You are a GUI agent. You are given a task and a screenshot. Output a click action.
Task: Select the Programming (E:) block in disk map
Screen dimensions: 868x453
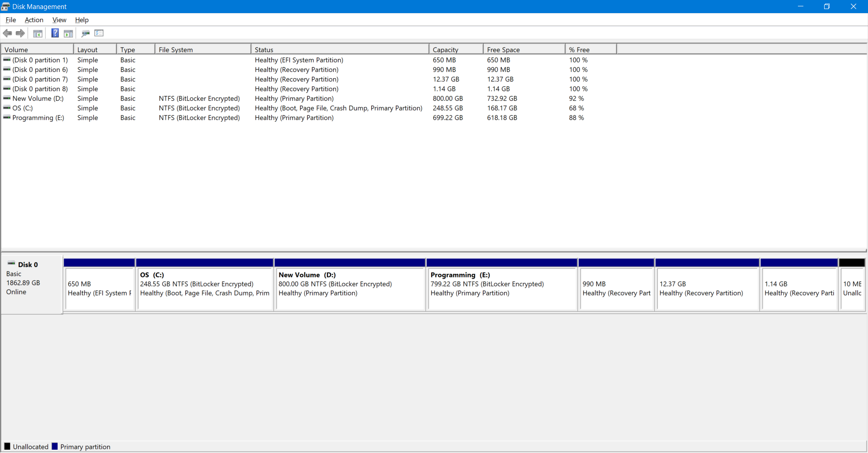pyautogui.click(x=502, y=285)
